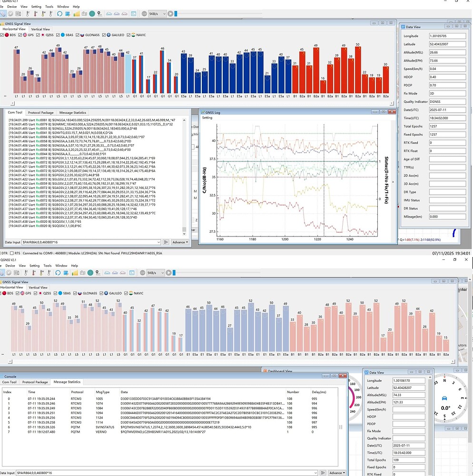
Task: Click the playback slider handle in upper QGNSS toolbar
Action: point(176,14)
